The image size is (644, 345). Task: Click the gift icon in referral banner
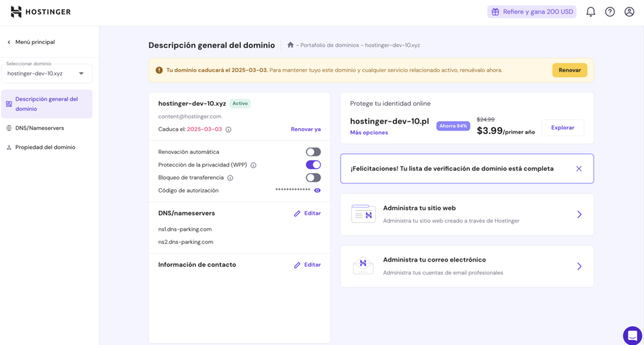click(x=496, y=12)
